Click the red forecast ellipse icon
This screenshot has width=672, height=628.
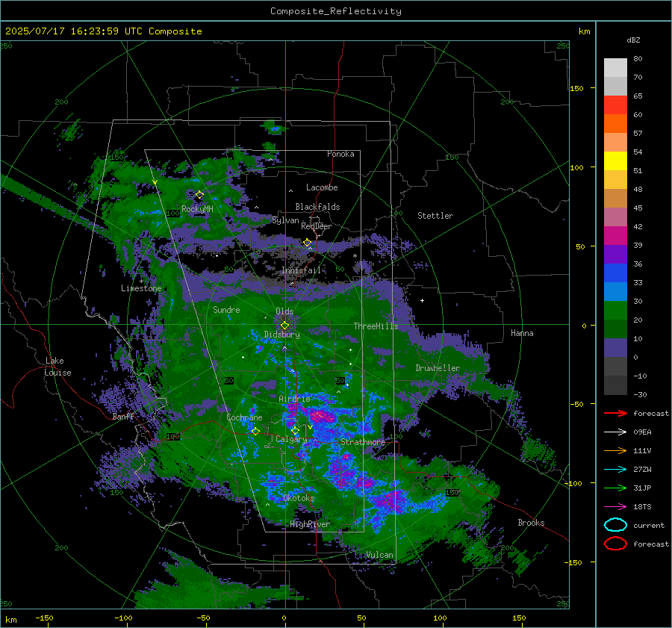coord(615,544)
